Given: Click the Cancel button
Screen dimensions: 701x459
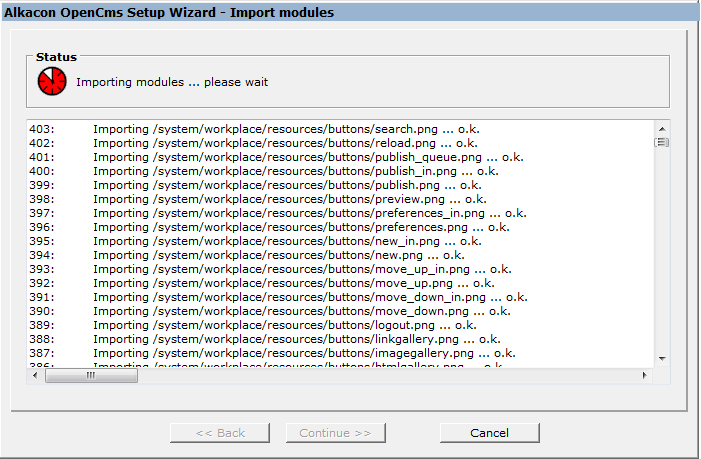Looking at the screenshot, I should pos(489,433).
